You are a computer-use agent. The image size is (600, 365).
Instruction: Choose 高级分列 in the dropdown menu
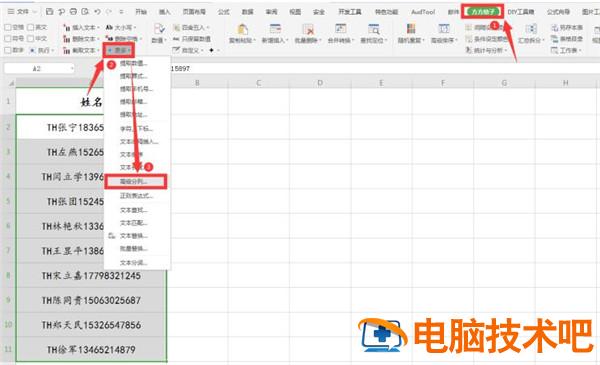pyautogui.click(x=136, y=182)
